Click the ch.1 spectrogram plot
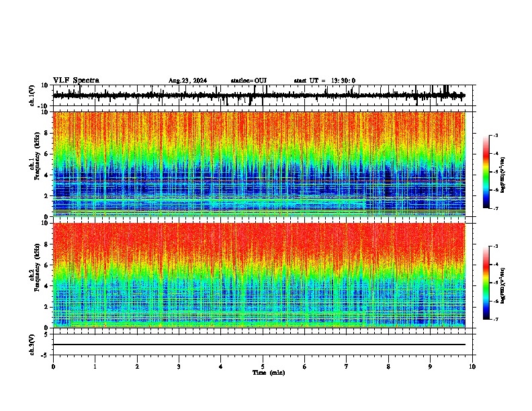The width and height of the screenshot is (532, 411). tap(259, 164)
